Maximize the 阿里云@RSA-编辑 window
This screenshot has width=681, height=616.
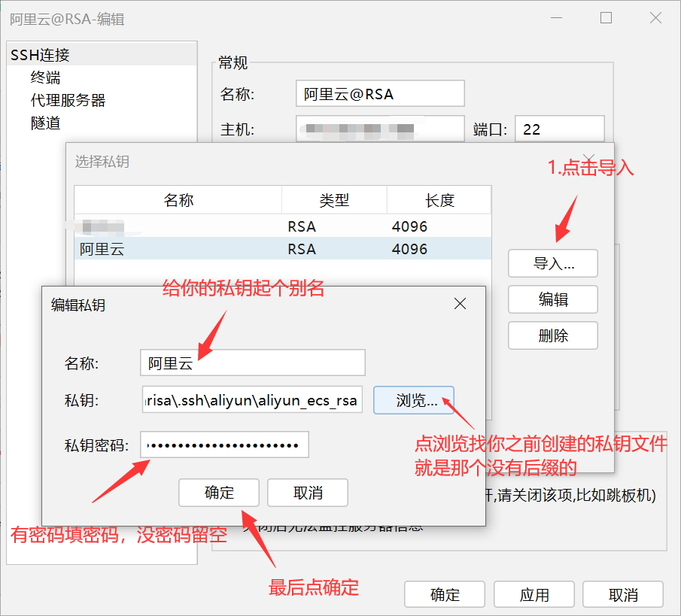click(606, 18)
